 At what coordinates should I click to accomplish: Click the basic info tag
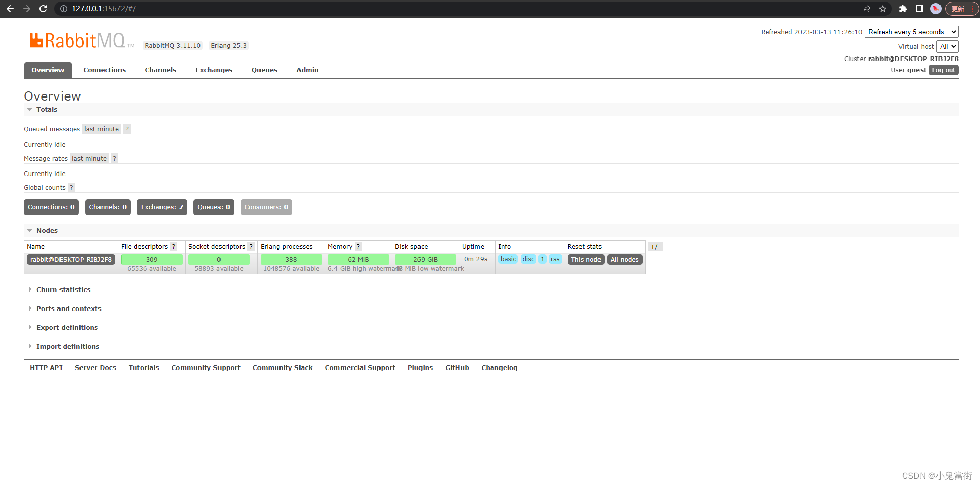[x=508, y=259]
